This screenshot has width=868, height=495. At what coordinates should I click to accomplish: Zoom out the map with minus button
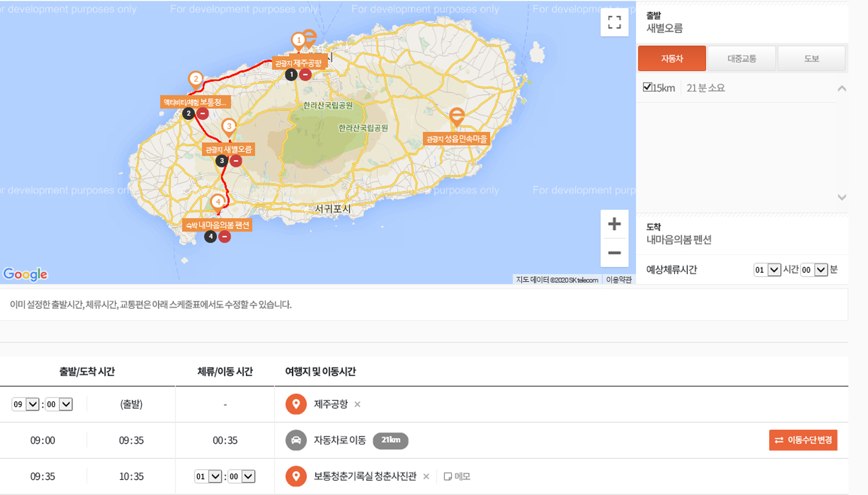tap(614, 253)
